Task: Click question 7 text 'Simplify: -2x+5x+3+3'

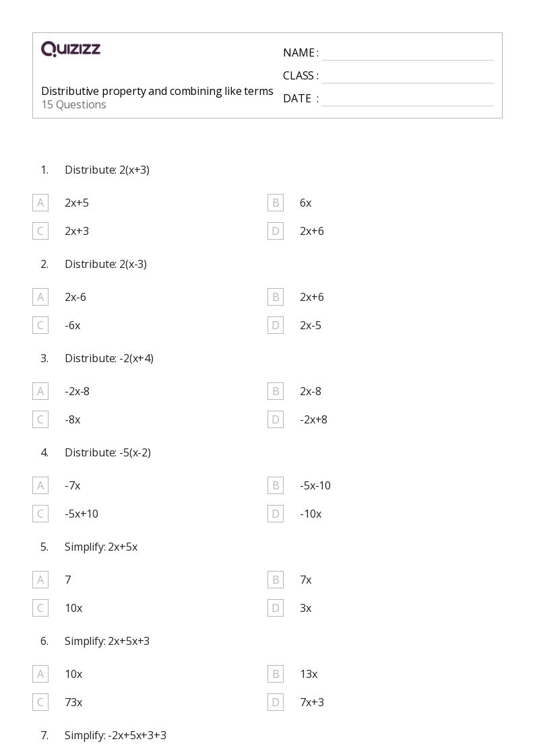Action: [115, 735]
